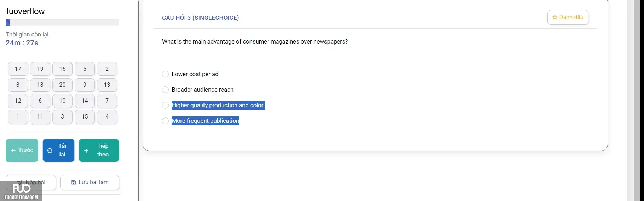Click the page vertical scrollbar
The image size is (644, 201).
[630, 100]
